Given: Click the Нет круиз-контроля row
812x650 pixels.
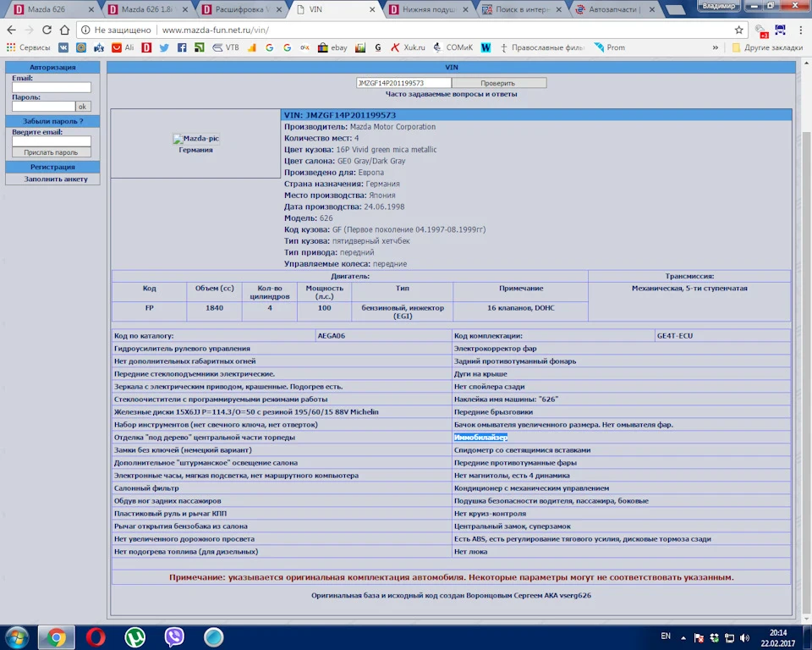Looking at the screenshot, I should coord(622,514).
